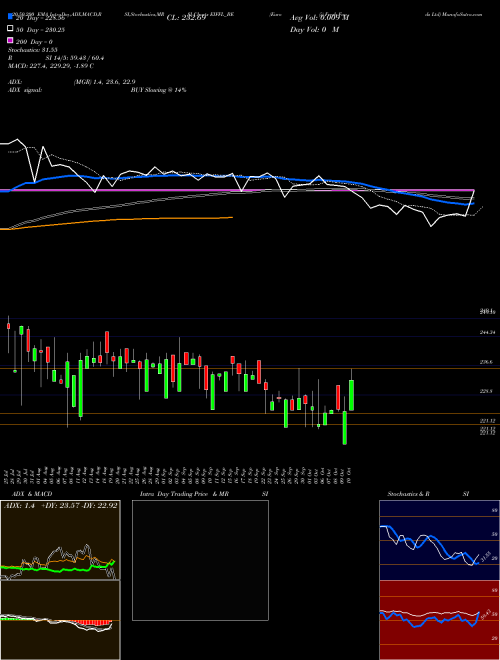Click the magenta 200 Day legend swatch
This screenshot has width=500, height=660.
point(10,40)
